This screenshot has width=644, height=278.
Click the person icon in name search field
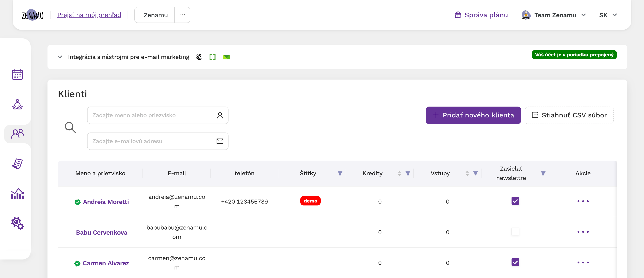[x=220, y=115]
